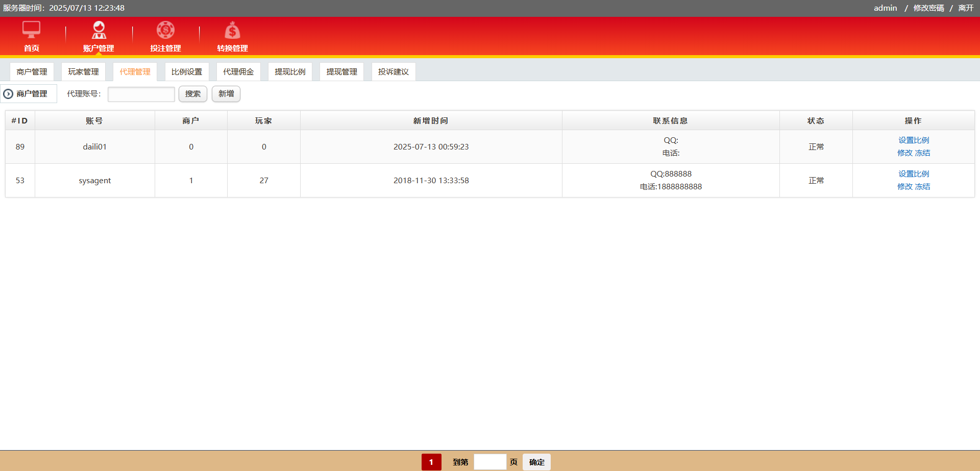The image size is (980, 471).
Task: Select the 投诉建议 tab
Action: pos(393,72)
